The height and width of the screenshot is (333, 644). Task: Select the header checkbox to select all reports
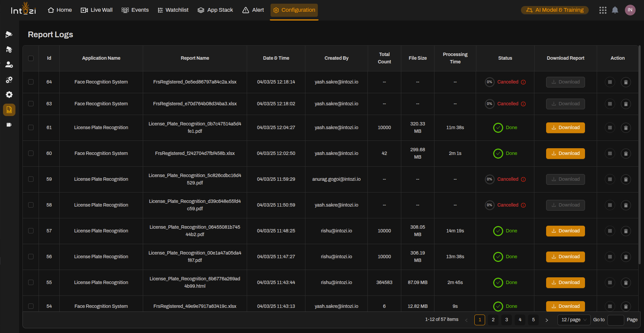point(31,58)
